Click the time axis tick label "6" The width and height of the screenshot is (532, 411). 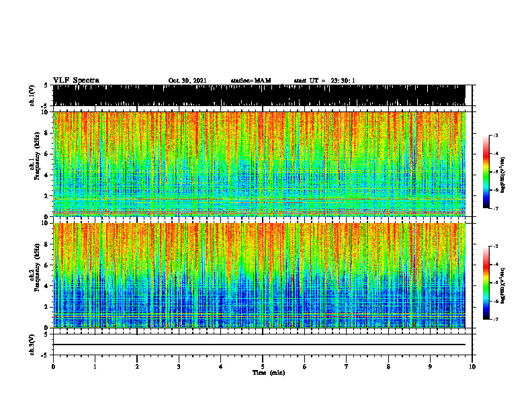305,367
